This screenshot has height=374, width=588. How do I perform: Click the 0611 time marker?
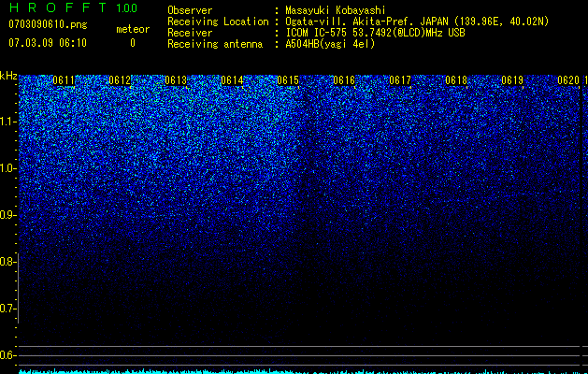pyautogui.click(x=64, y=80)
